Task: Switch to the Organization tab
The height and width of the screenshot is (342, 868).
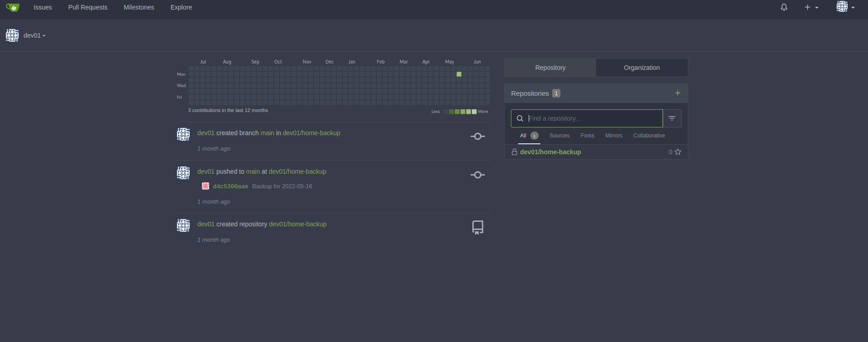Action: (642, 68)
